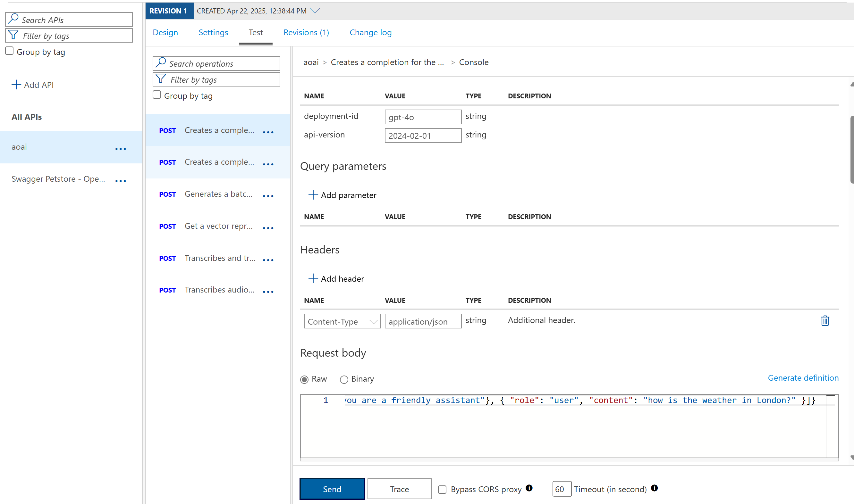Open ellipsis menu for Transcribes and translates operation

click(x=268, y=260)
